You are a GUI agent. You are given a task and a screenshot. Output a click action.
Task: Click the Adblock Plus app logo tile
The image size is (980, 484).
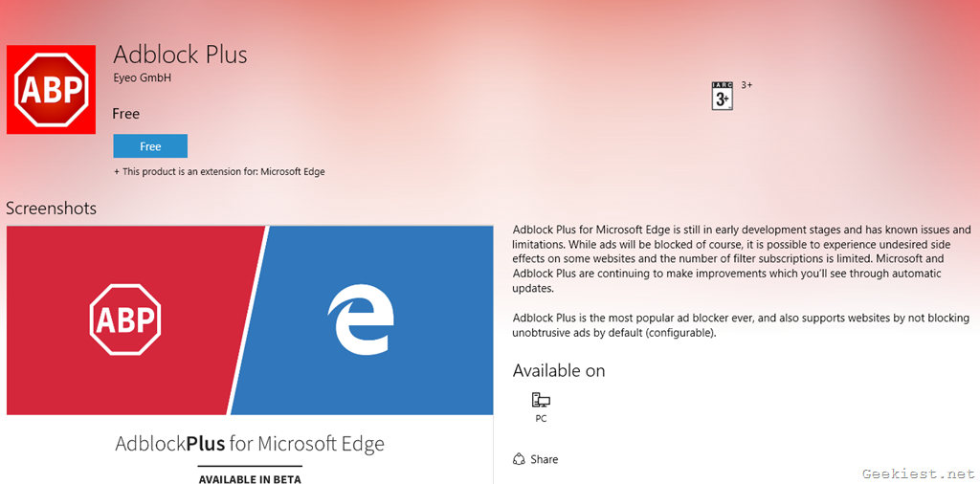tap(51, 89)
